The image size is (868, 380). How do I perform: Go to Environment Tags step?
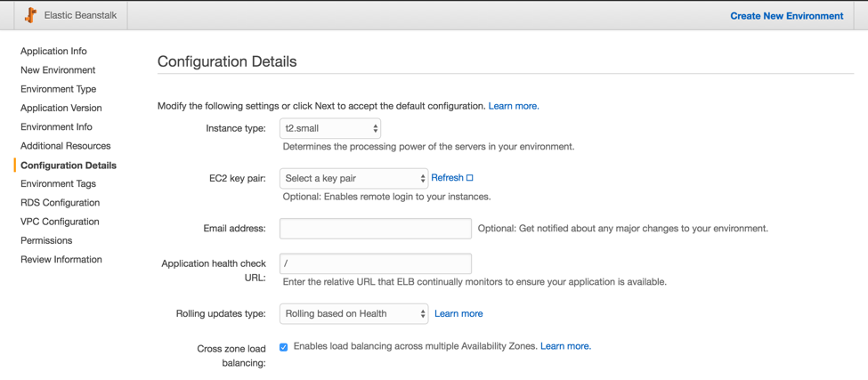click(58, 183)
